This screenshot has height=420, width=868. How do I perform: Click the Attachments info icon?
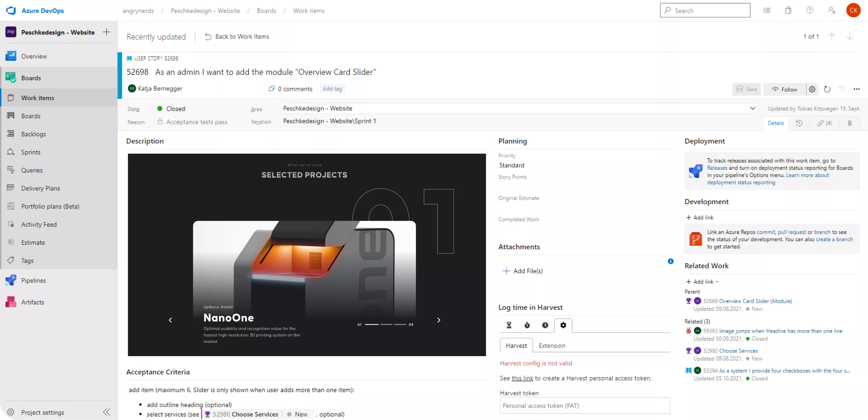pyautogui.click(x=671, y=261)
